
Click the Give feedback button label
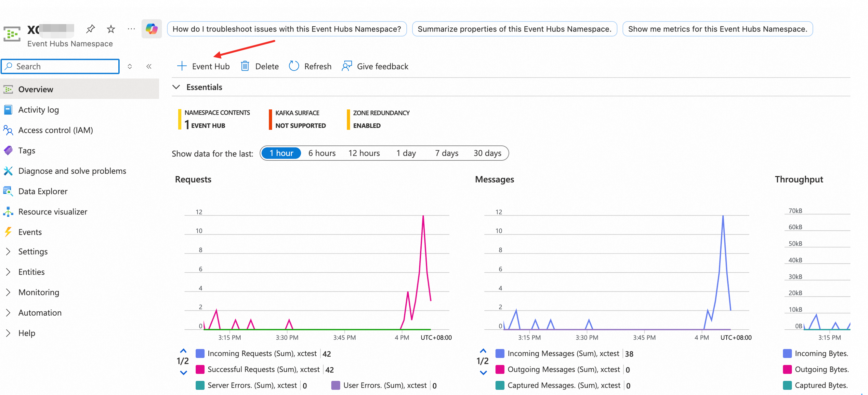click(x=382, y=66)
